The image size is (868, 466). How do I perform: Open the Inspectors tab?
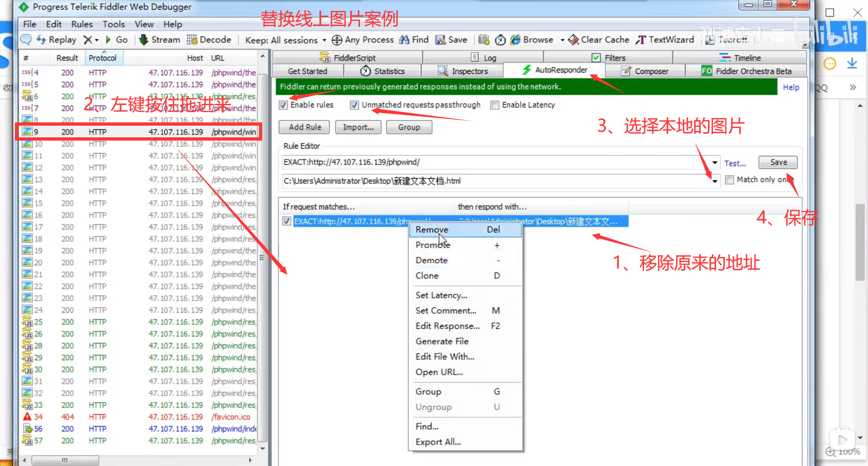pos(462,71)
